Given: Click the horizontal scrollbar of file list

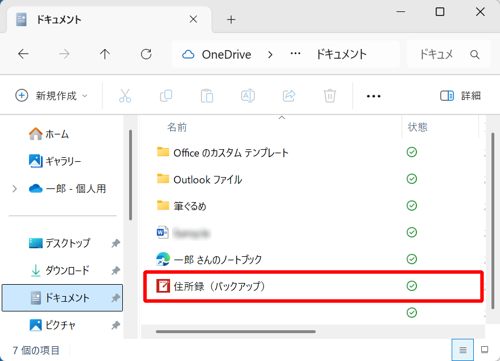Looking at the screenshot, I should tap(236, 332).
